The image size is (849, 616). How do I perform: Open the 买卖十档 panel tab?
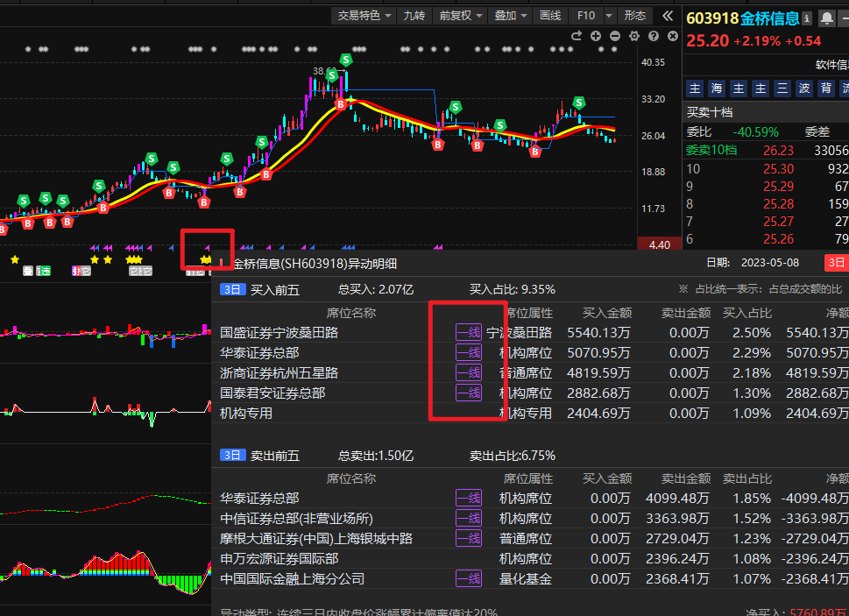[710, 112]
